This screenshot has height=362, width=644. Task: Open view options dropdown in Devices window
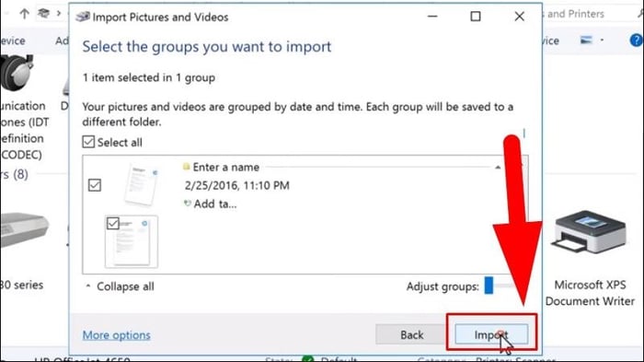[602, 41]
